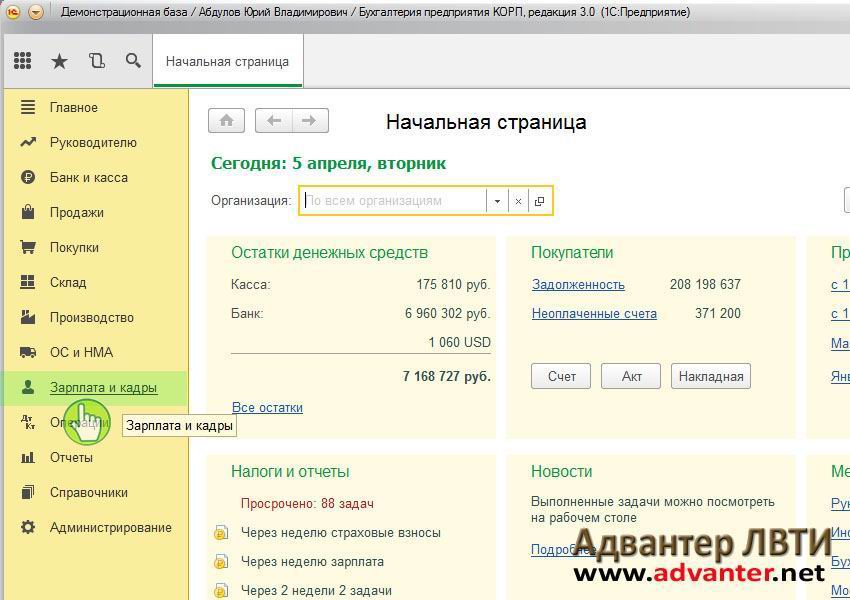Click the Продажи shopping bag icon
Screen dimensions: 850x600
(x=28, y=212)
